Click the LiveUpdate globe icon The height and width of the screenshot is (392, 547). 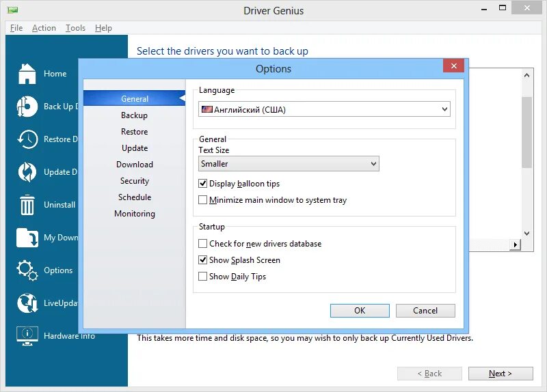pyautogui.click(x=27, y=303)
